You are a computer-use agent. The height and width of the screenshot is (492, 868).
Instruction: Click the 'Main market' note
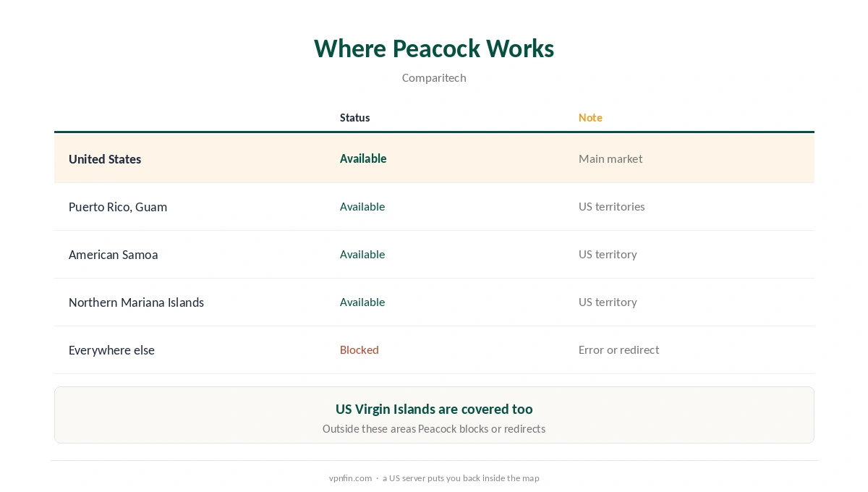610,158
